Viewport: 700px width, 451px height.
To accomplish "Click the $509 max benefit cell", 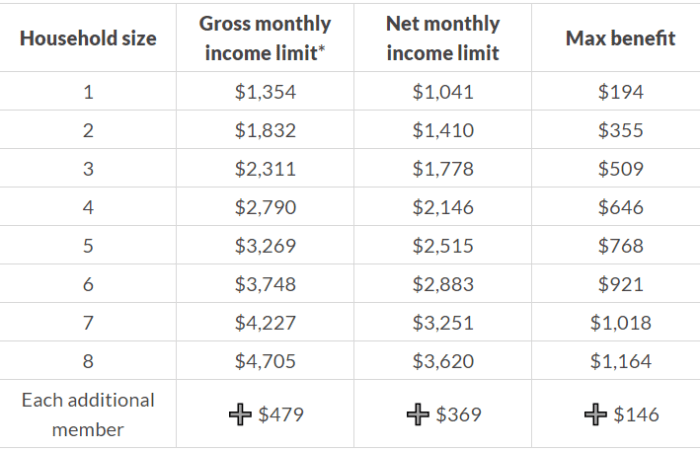I will (x=620, y=169).
